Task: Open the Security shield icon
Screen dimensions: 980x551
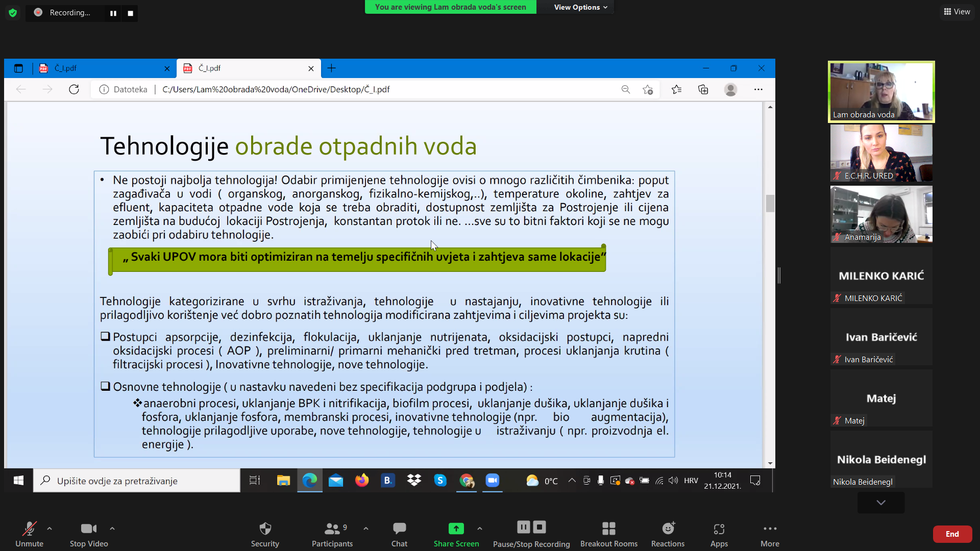Action: [x=265, y=529]
